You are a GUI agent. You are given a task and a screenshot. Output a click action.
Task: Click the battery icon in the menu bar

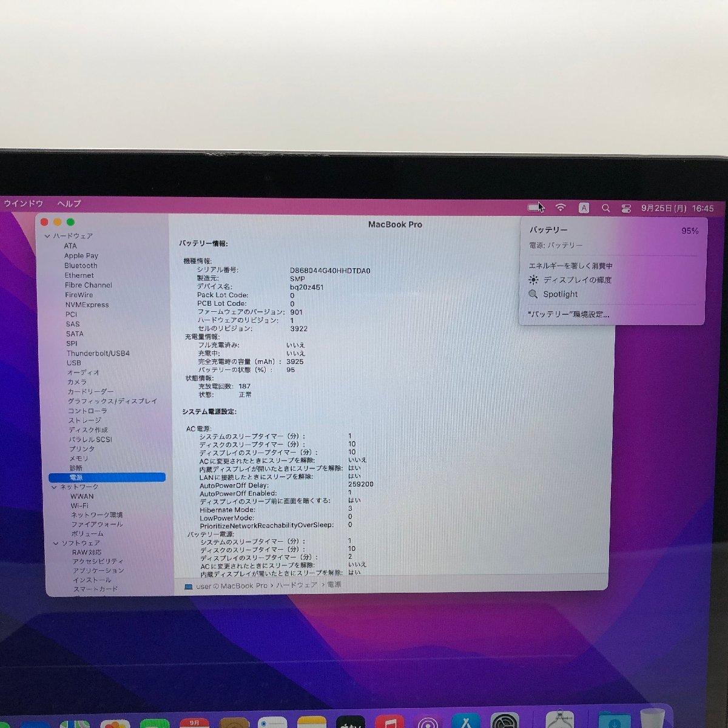(x=535, y=207)
